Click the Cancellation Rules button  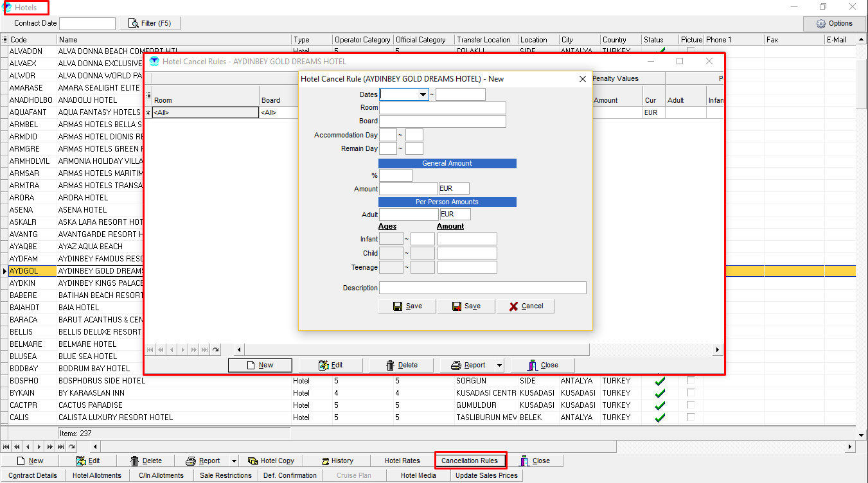[470, 461]
